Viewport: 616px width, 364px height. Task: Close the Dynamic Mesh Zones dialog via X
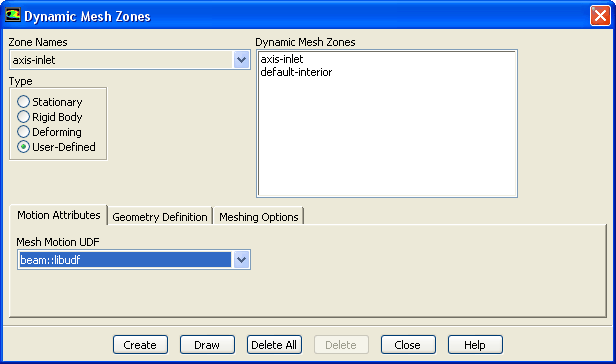[600, 16]
